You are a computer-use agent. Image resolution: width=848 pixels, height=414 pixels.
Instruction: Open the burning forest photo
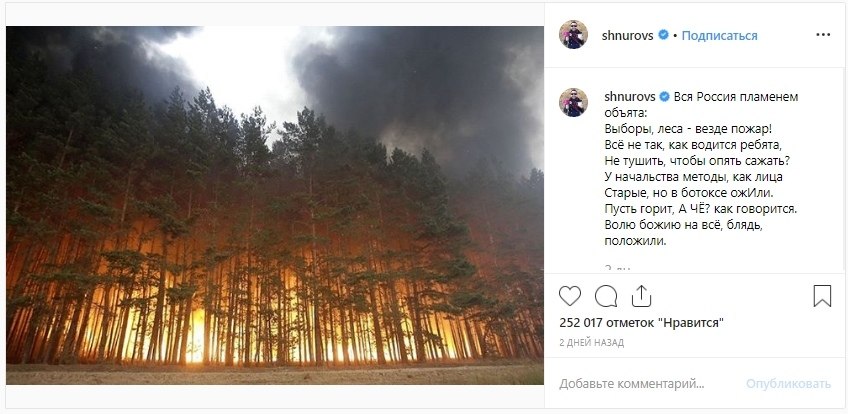(x=275, y=205)
